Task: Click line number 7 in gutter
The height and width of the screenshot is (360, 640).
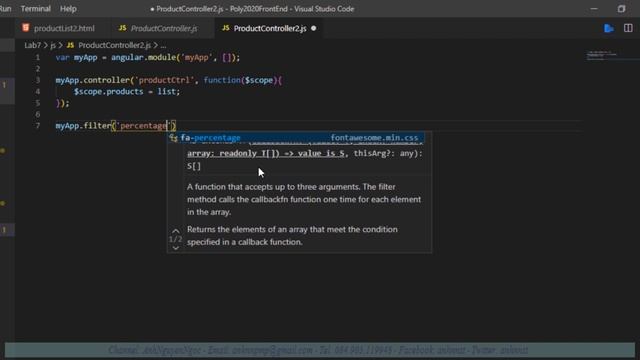Action: click(38, 126)
